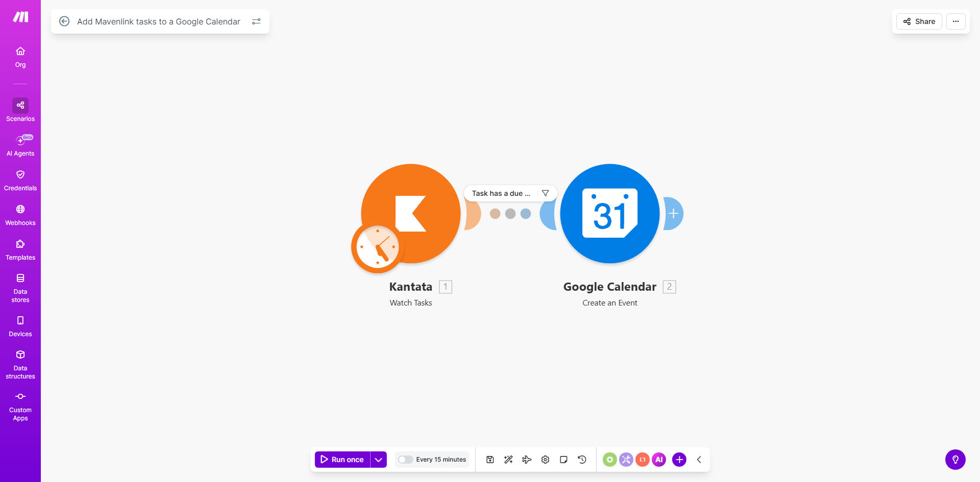Open Credentials in the sidebar
Viewport: 980px width, 482px height.
(x=20, y=181)
